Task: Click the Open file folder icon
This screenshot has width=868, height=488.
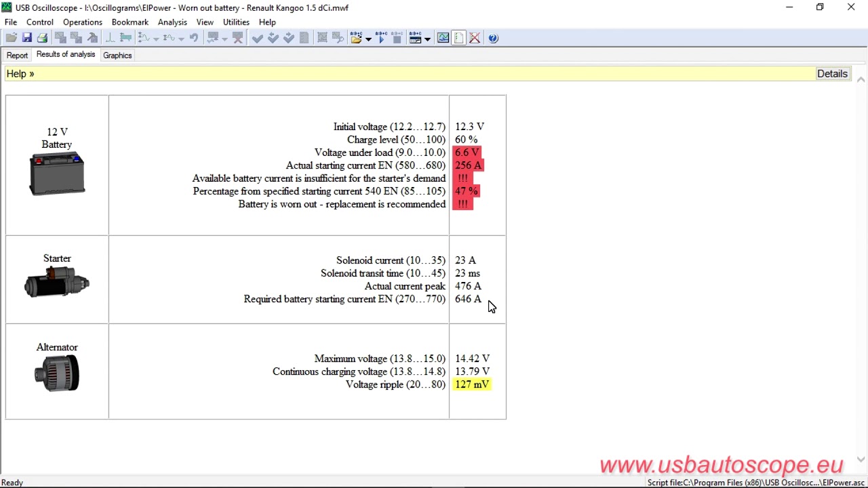Action: pos(11,38)
